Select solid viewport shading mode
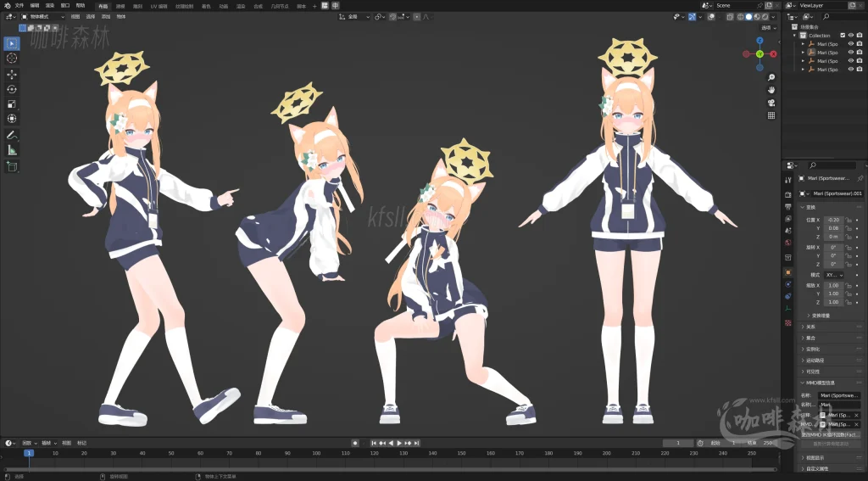 (x=748, y=17)
